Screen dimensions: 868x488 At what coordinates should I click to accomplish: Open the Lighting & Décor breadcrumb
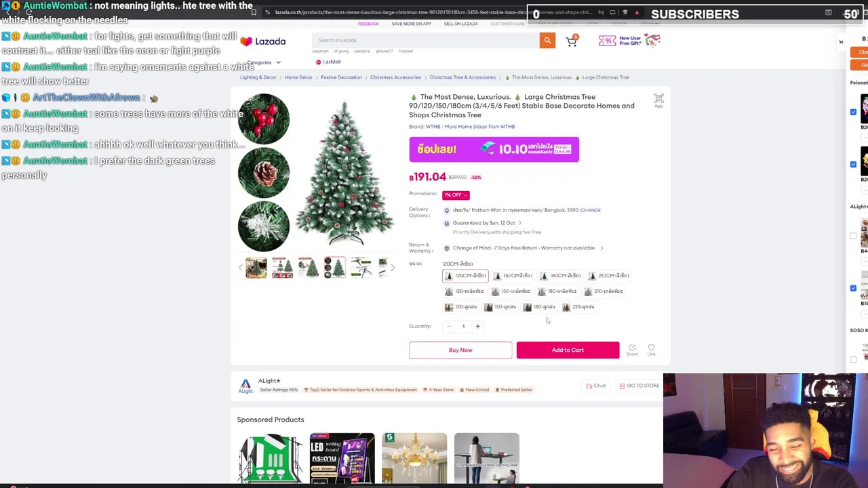258,77
